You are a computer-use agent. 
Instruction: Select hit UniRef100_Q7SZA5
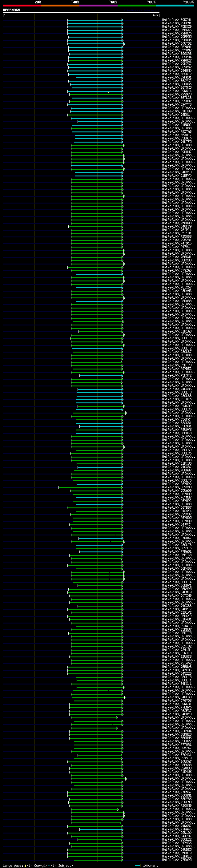pyautogui.click(x=176, y=271)
